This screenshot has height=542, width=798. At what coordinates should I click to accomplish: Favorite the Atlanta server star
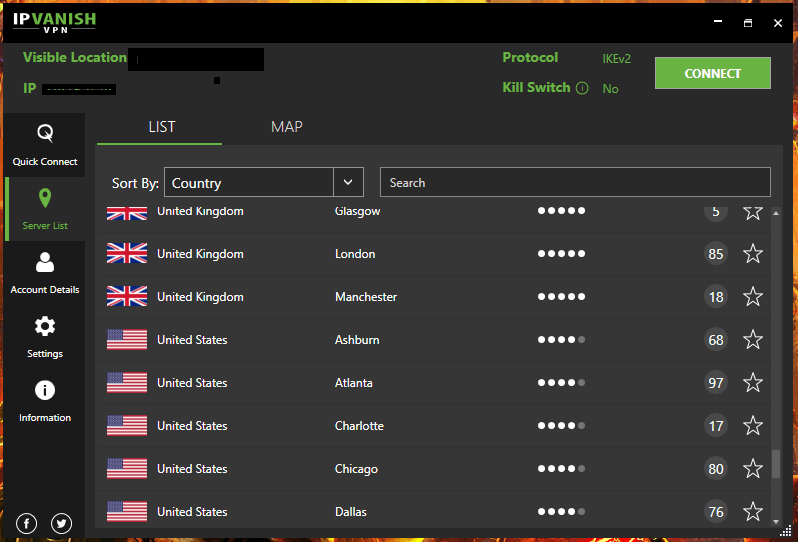point(752,383)
